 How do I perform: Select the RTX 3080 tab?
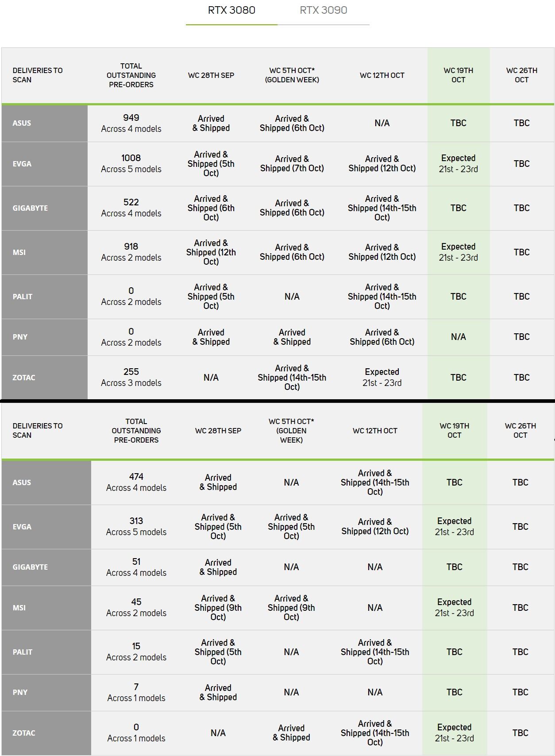pyautogui.click(x=231, y=10)
